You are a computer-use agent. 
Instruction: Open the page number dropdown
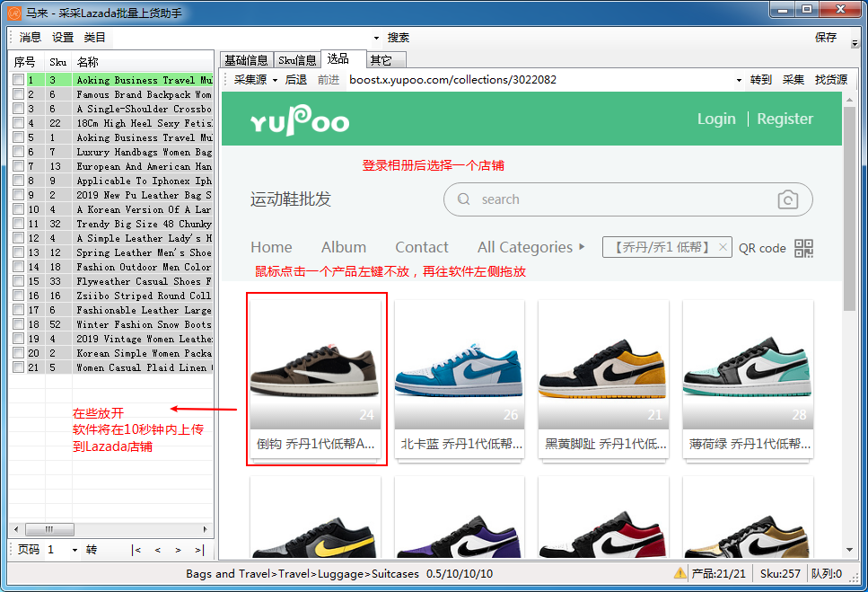(x=75, y=550)
